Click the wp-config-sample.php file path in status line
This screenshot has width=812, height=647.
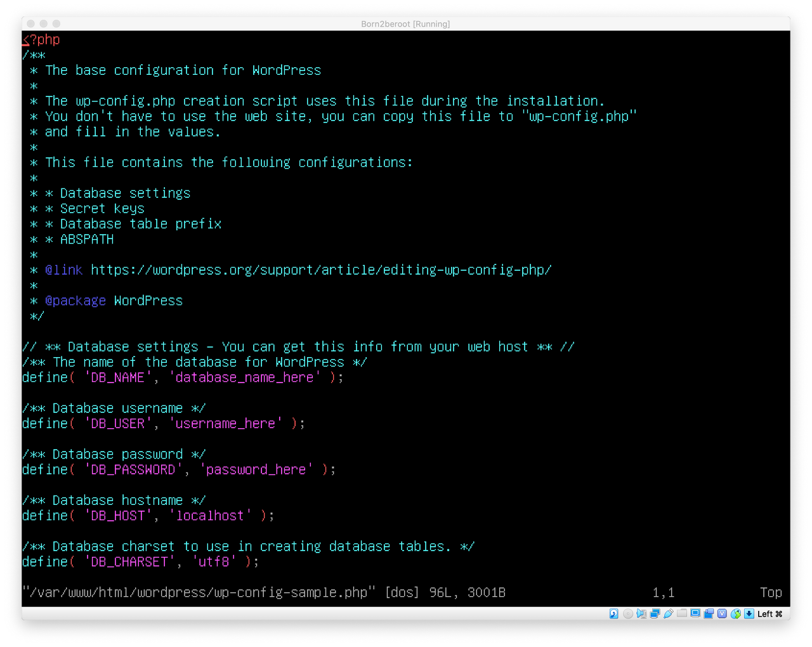point(199,592)
